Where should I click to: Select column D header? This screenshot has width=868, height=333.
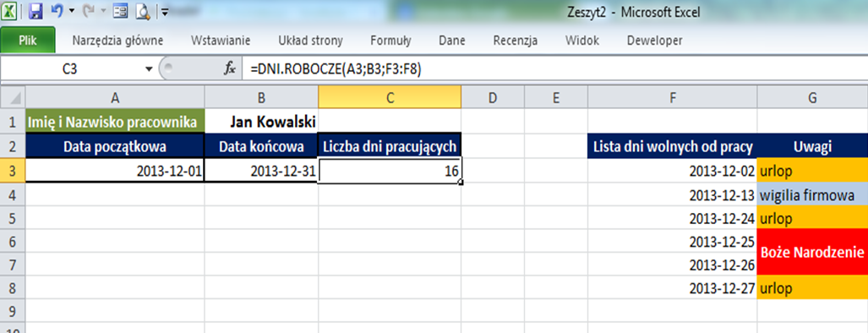tap(493, 98)
